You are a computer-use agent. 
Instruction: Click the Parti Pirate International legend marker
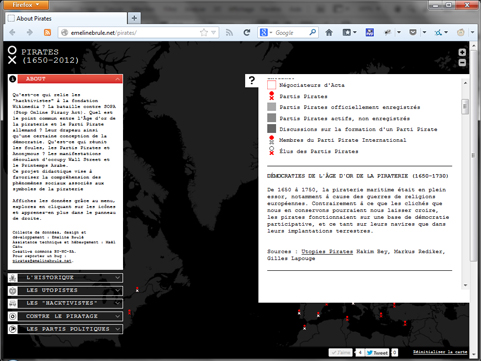coord(271,140)
